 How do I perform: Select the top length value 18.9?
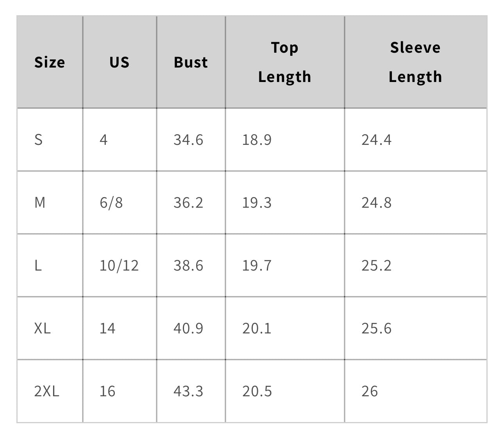click(x=257, y=140)
